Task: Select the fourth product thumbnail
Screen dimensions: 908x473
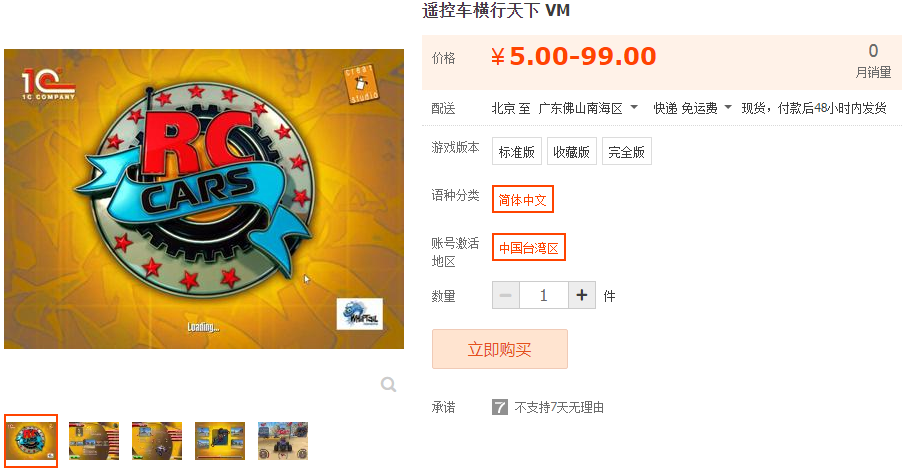Action: (x=220, y=441)
